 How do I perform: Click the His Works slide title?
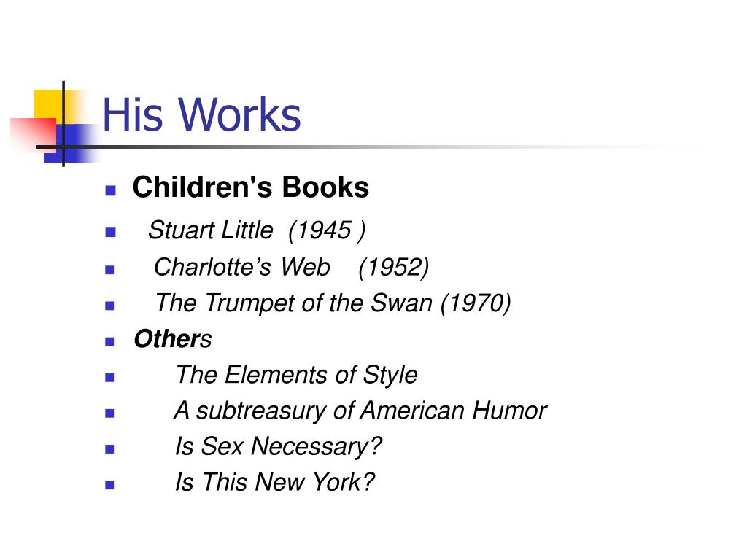tap(201, 114)
